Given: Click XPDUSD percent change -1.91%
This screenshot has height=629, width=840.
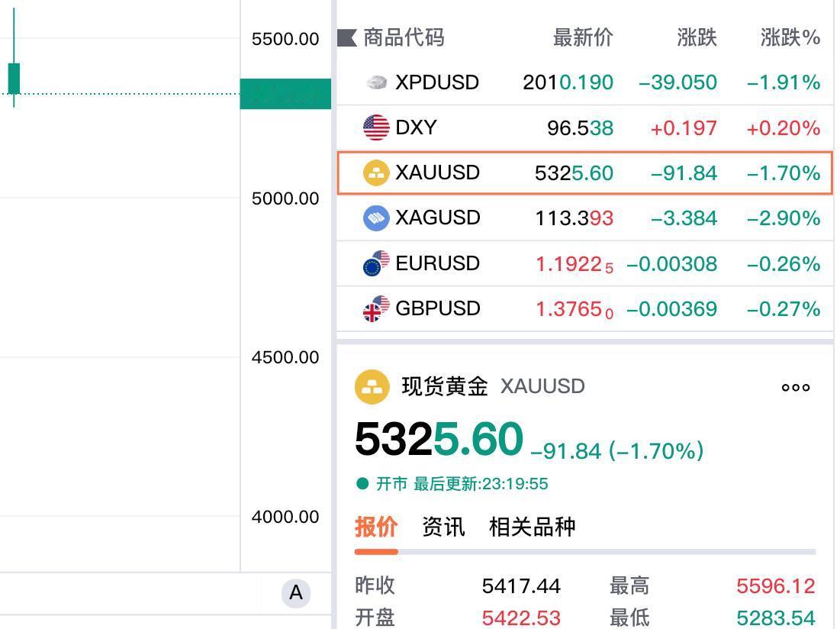Looking at the screenshot, I should pos(784,82).
